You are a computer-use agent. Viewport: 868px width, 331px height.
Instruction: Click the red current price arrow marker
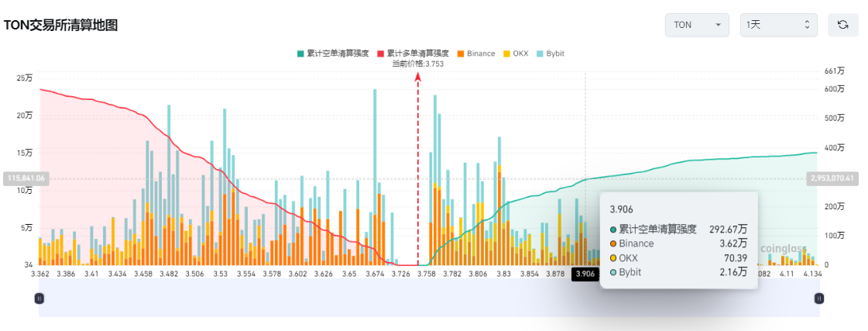[x=418, y=77]
